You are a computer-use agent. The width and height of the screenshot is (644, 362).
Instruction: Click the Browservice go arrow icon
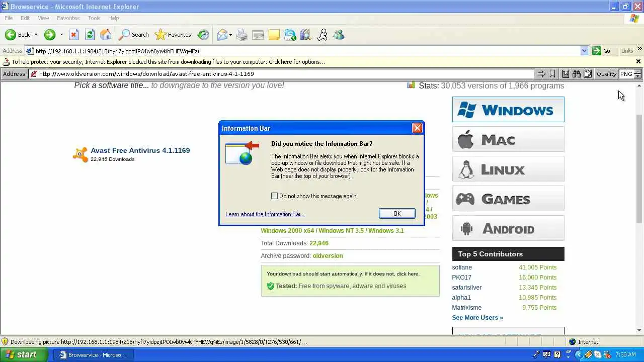click(x=541, y=74)
